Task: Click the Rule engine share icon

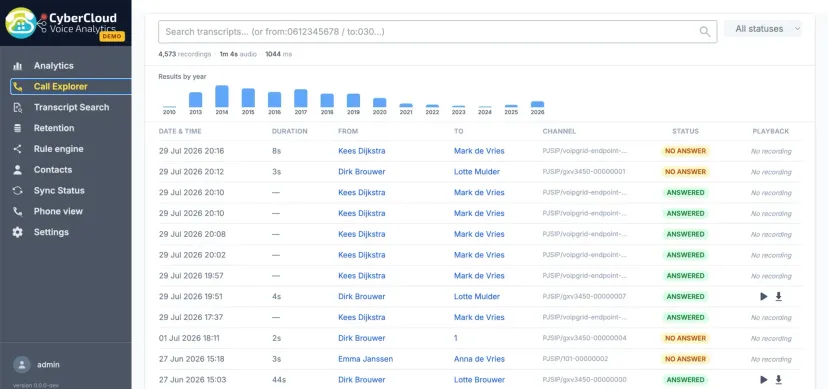Action: (17, 149)
